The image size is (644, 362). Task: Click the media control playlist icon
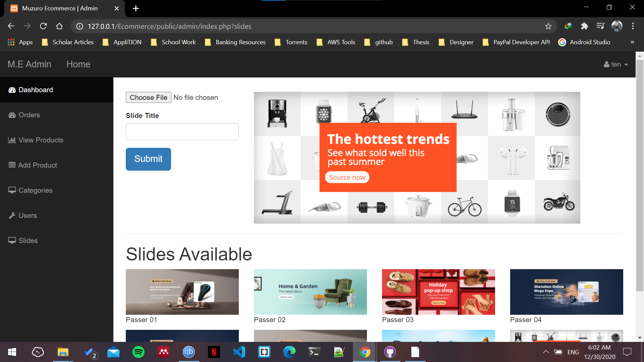click(x=600, y=26)
